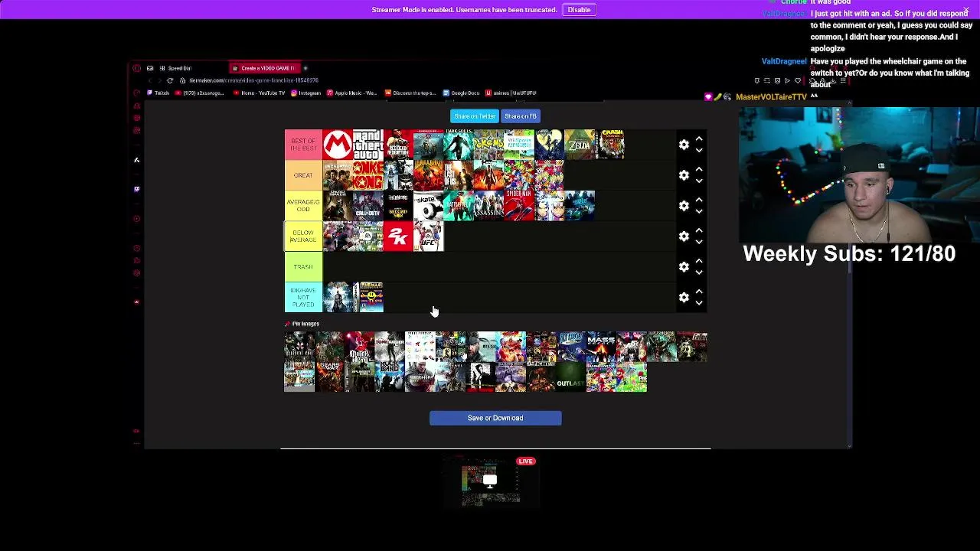Click Share on Twitter button

[x=475, y=116]
